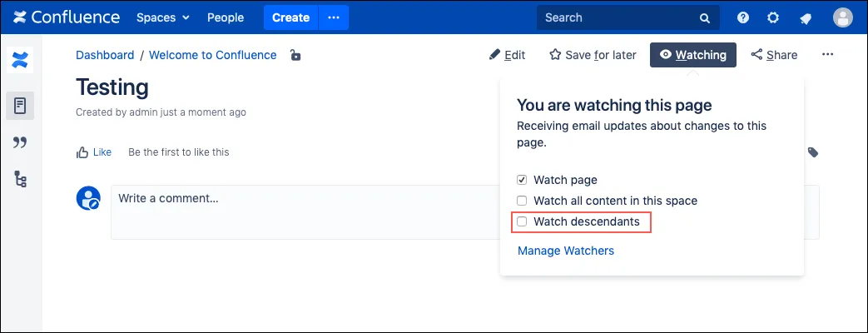Screen dimensions: 868x333
Task: Uncheck the Watch page checkbox
Action: 522,180
